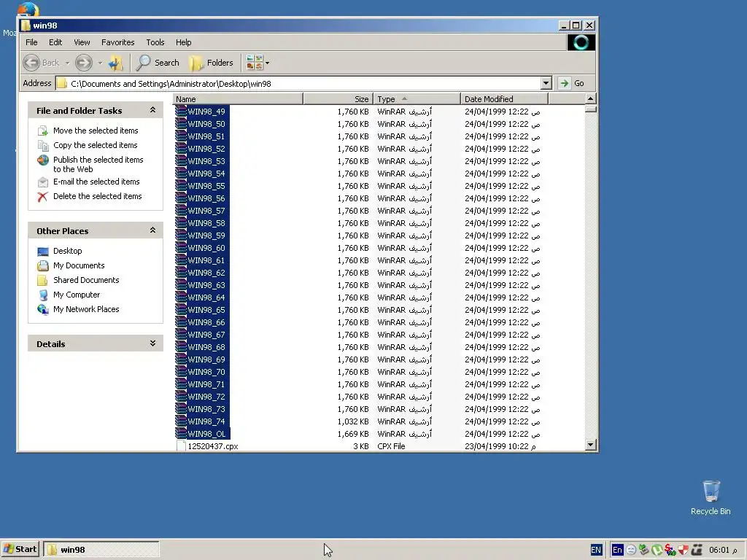The image size is (747, 560).
Task: Open My Documents in Other Places
Action: pyautogui.click(x=79, y=265)
